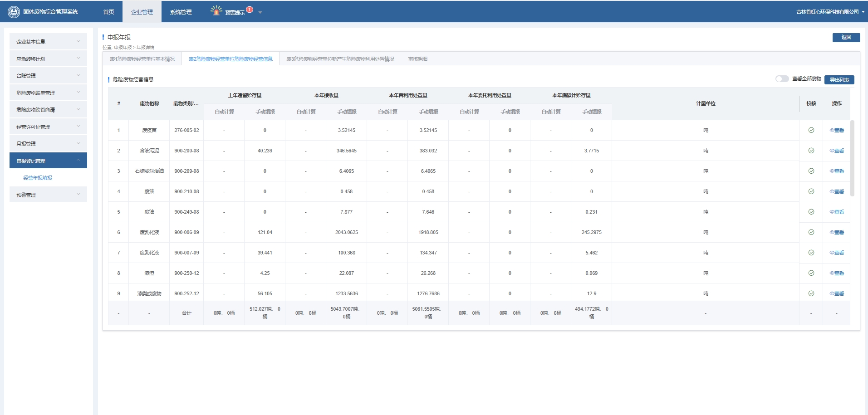Click the 返回 button

[846, 37]
